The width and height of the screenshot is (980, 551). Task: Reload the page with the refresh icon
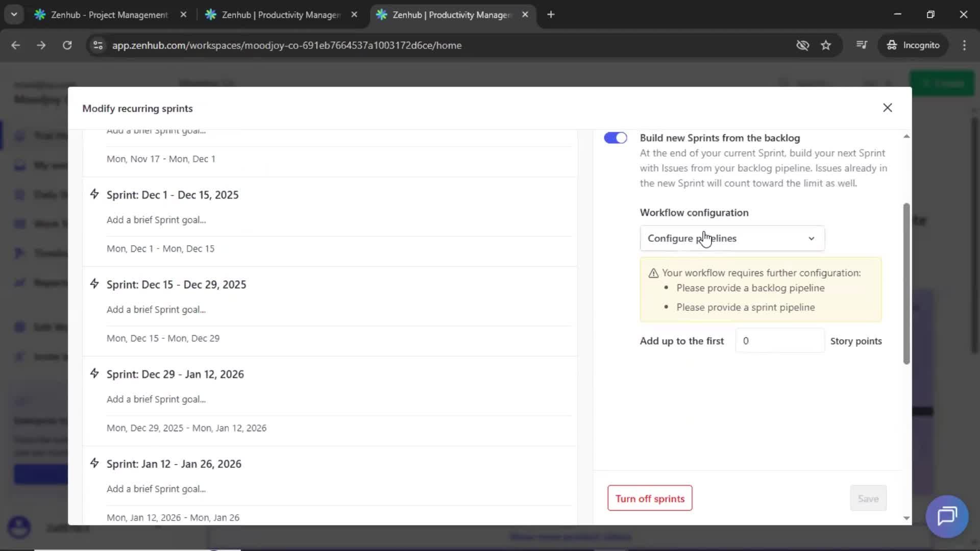tap(67, 45)
